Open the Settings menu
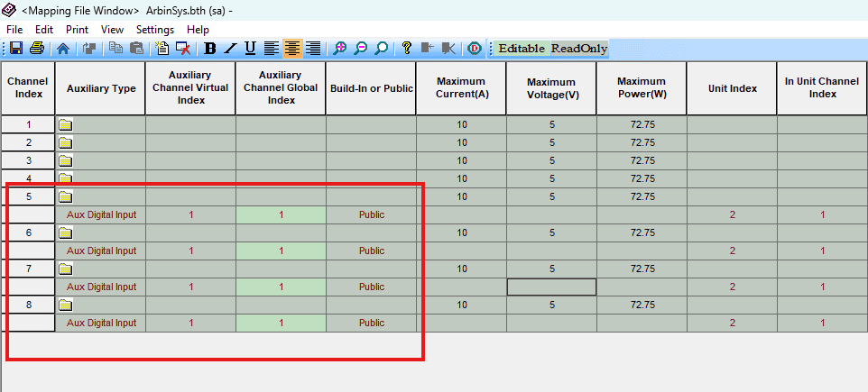The width and height of the screenshot is (868, 392). tap(155, 30)
